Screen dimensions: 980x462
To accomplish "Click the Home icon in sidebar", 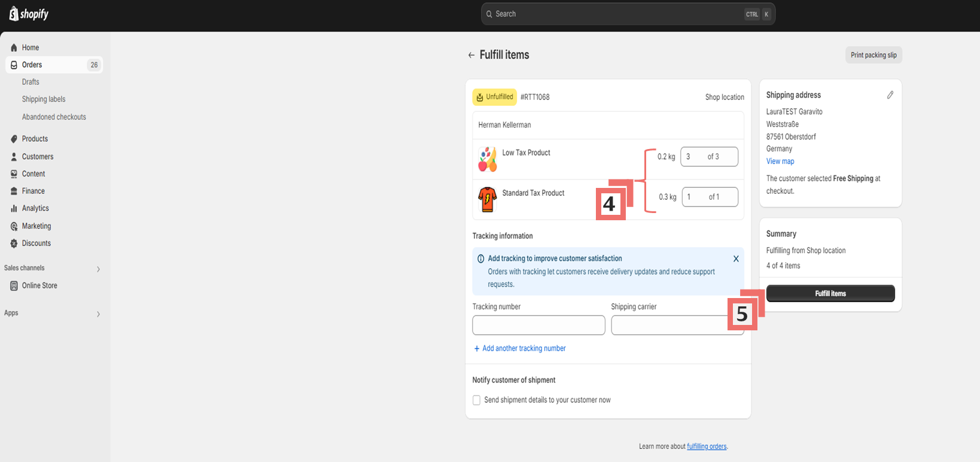I will pos(14,48).
